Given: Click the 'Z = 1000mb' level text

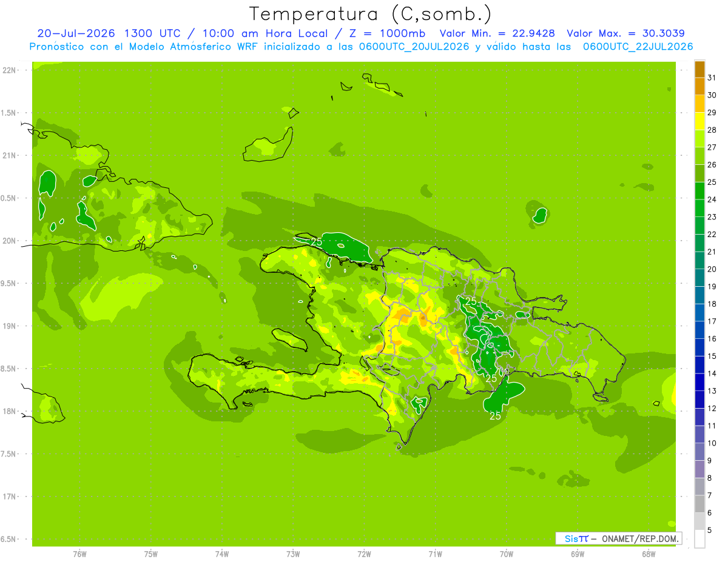Looking at the screenshot, I should [387, 33].
